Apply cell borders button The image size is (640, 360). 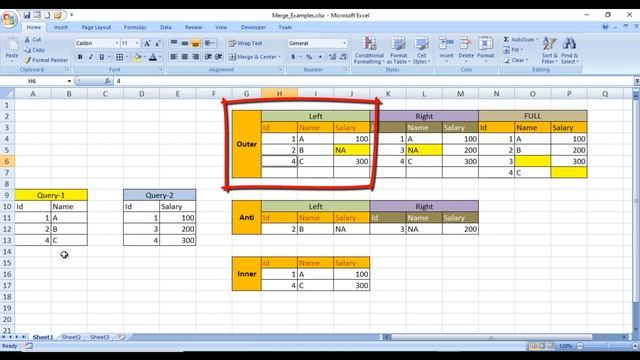coord(120,57)
